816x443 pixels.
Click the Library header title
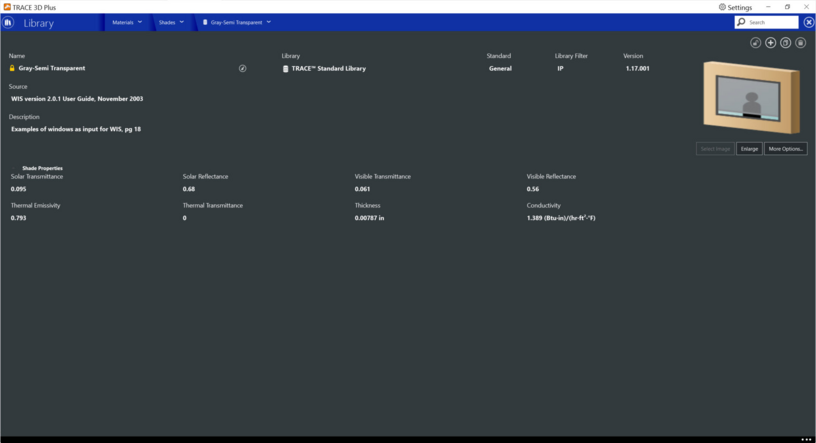coord(39,23)
